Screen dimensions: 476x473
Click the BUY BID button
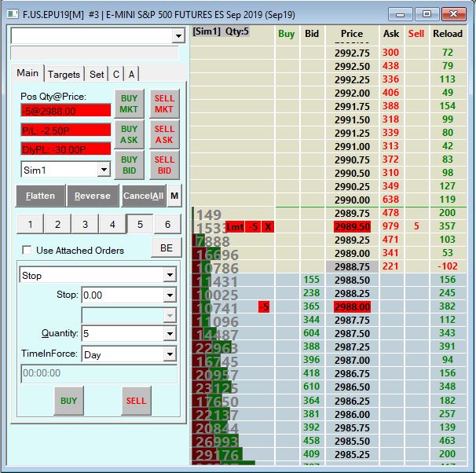129,165
